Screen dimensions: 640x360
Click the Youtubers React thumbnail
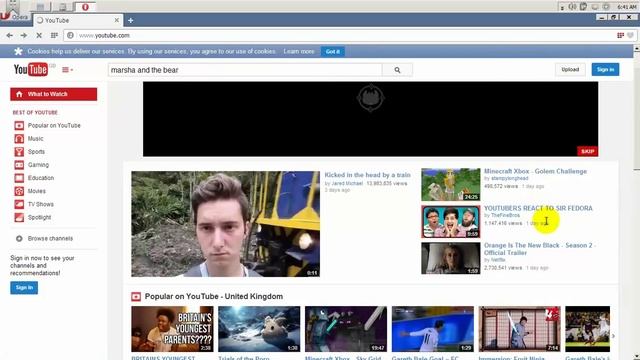click(451, 221)
